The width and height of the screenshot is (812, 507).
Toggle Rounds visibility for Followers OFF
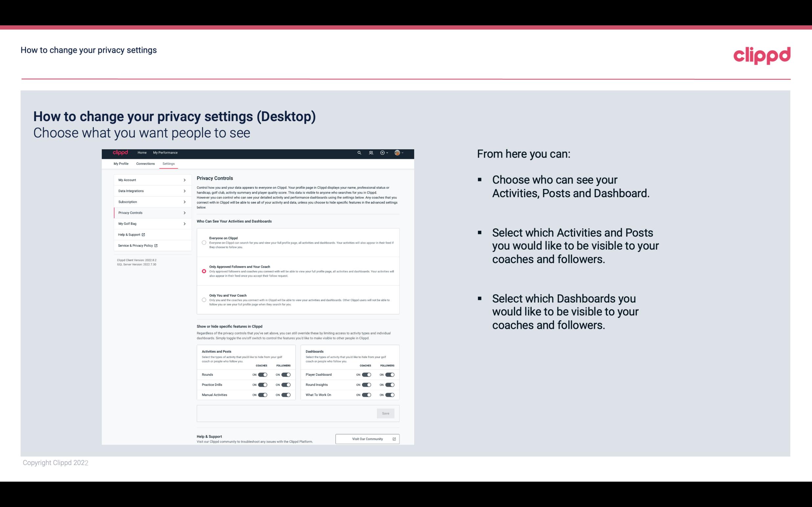pyautogui.click(x=286, y=374)
